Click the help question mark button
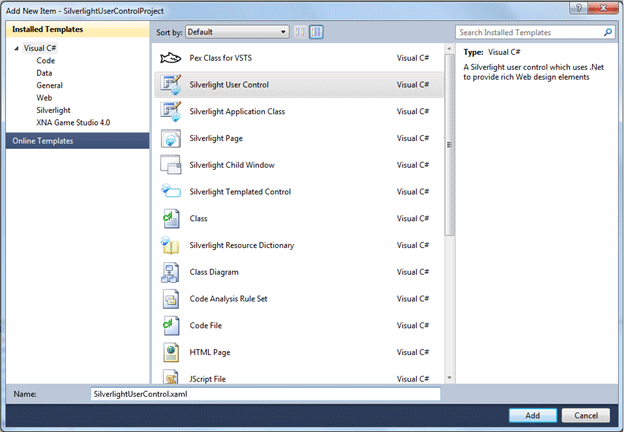This screenshot has width=624, height=432. [579, 8]
